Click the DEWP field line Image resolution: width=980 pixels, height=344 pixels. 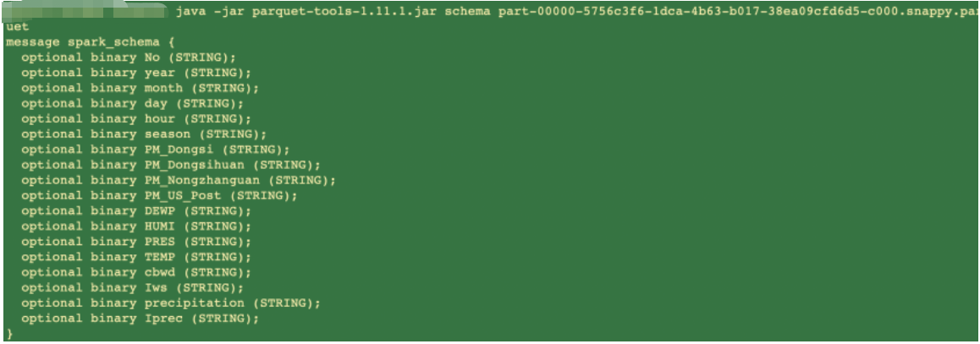point(136,211)
